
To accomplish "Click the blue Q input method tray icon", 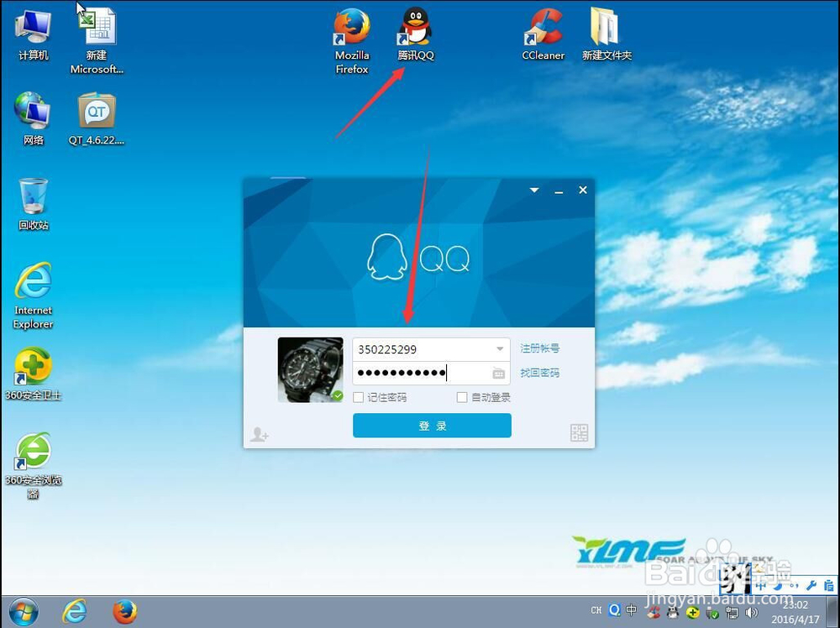I will 615,610.
